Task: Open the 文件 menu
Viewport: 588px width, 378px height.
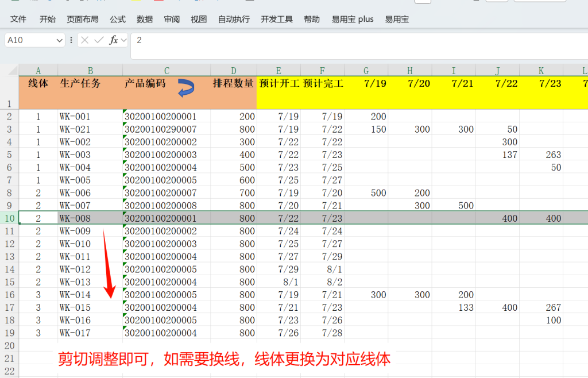Action: click(18, 19)
